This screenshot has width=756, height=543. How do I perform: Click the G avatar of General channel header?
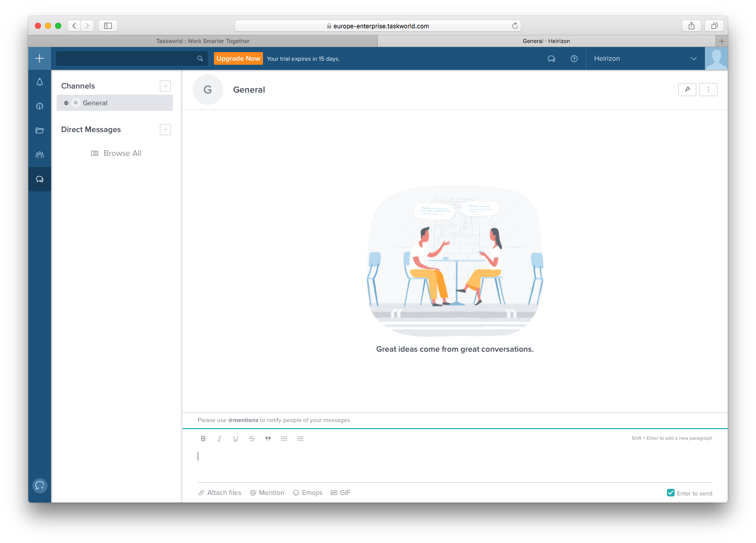click(208, 90)
